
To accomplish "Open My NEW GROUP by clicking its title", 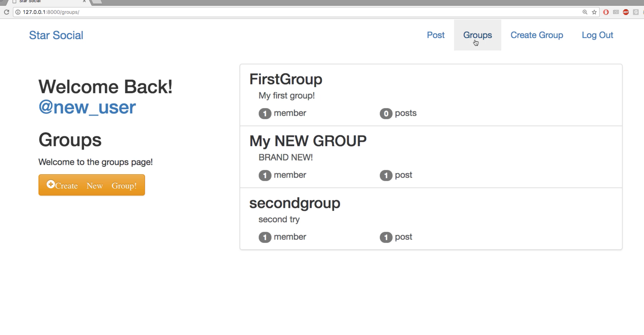I will (x=308, y=141).
